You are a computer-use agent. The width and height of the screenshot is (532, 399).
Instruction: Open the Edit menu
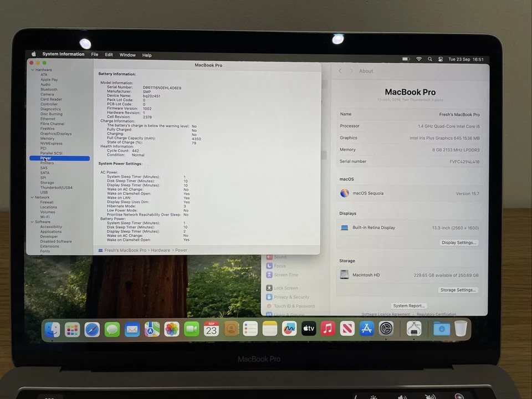tap(109, 55)
